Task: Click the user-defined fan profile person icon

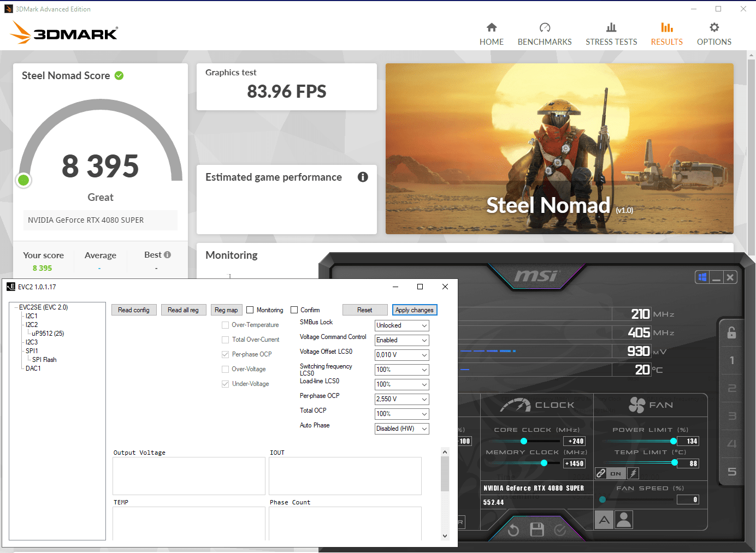Action: click(624, 520)
